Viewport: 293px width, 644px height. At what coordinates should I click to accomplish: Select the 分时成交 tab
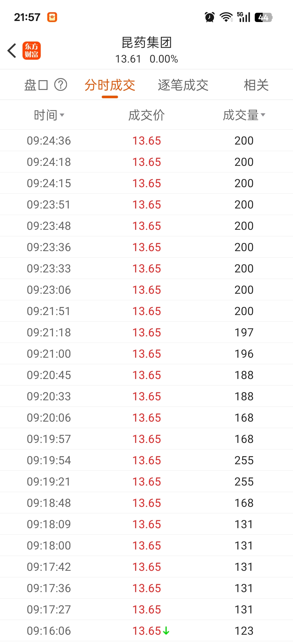110,85
